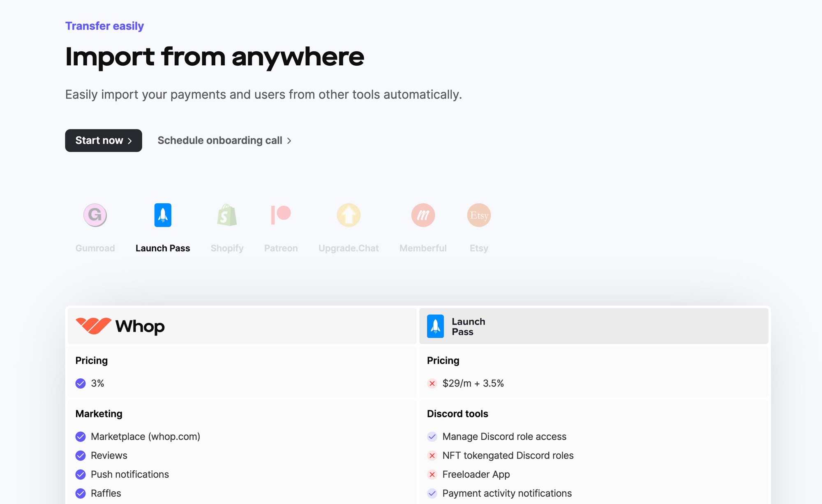Click the Gumroad integration icon
The image size is (822, 504).
pos(96,215)
